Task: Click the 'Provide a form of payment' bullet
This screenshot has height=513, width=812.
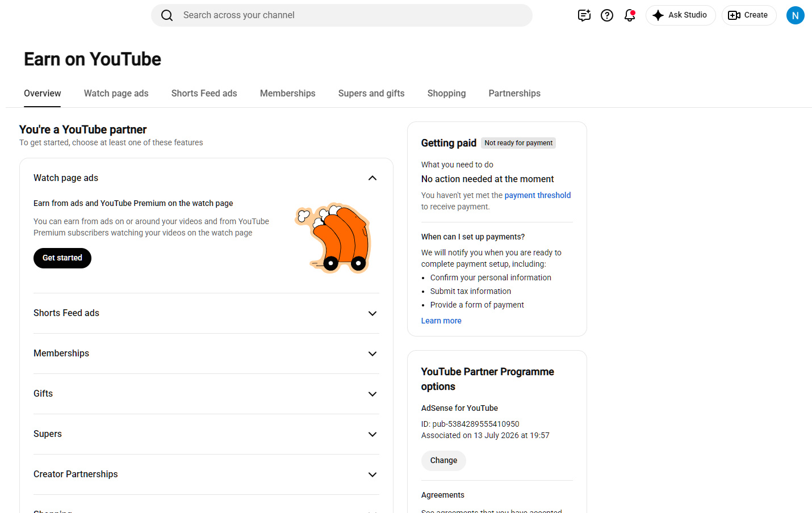Action: click(x=477, y=305)
